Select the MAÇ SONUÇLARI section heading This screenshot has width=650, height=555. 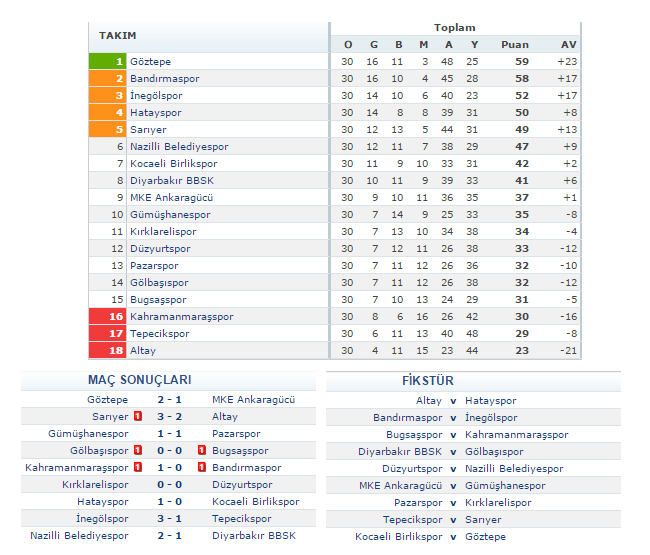tap(139, 381)
